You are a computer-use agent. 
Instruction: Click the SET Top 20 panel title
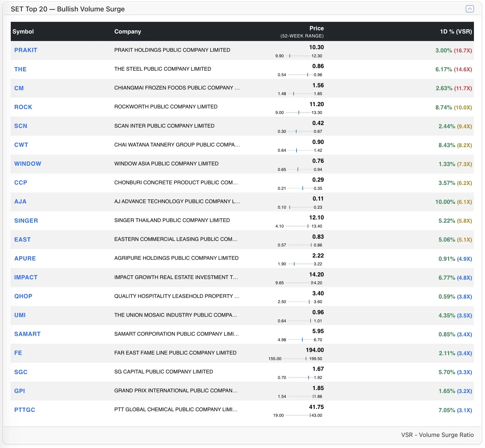click(x=68, y=9)
